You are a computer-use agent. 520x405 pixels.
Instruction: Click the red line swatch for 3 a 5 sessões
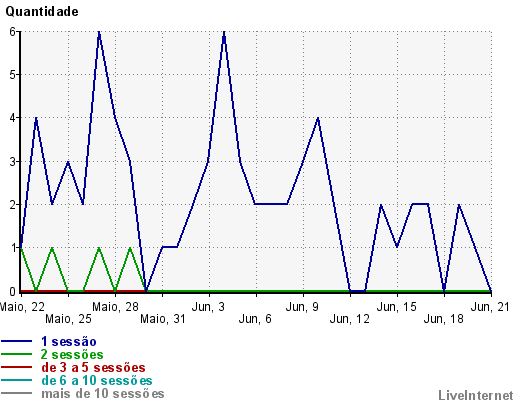(17, 367)
